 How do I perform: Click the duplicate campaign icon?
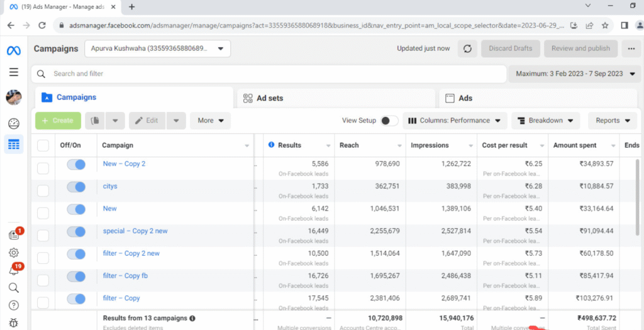click(94, 121)
